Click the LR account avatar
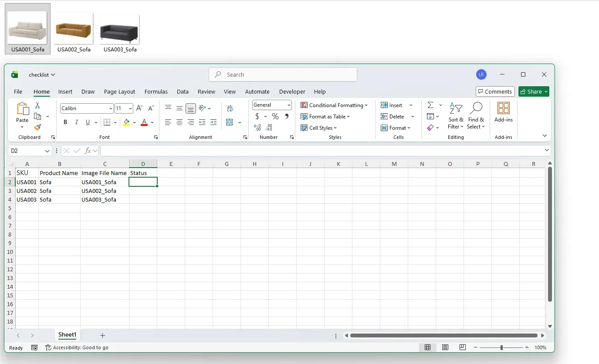The image size is (599, 364). pos(481,74)
